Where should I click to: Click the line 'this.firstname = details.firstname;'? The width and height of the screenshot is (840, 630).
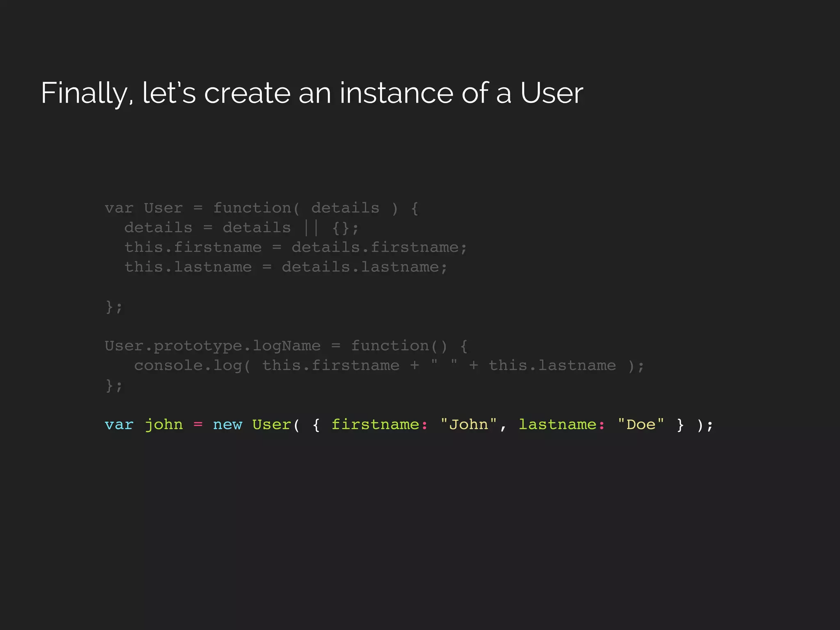pos(296,248)
